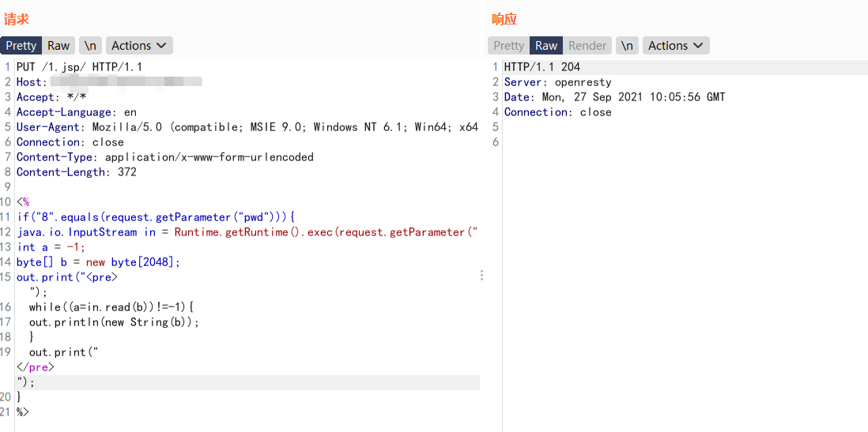
Task: Click the if pwd equals code line
Action: point(157,217)
